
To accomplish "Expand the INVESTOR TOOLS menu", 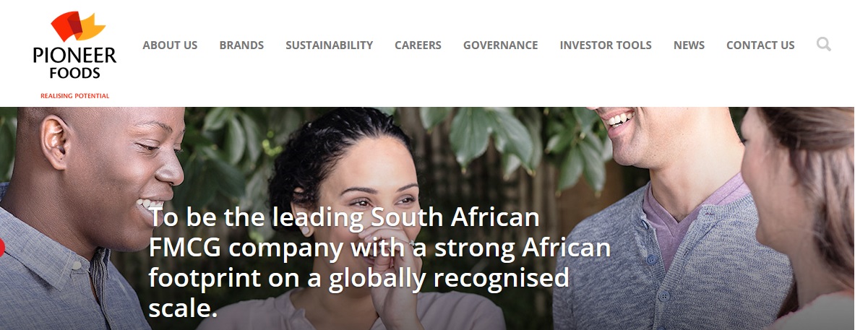I will (x=605, y=45).
